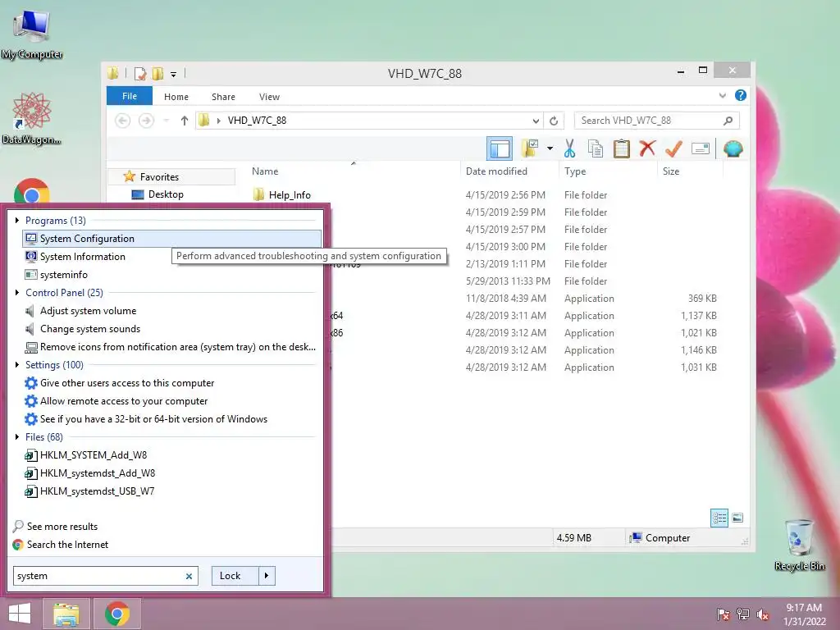
Task: Switch to details view in status bar
Action: [x=719, y=518]
